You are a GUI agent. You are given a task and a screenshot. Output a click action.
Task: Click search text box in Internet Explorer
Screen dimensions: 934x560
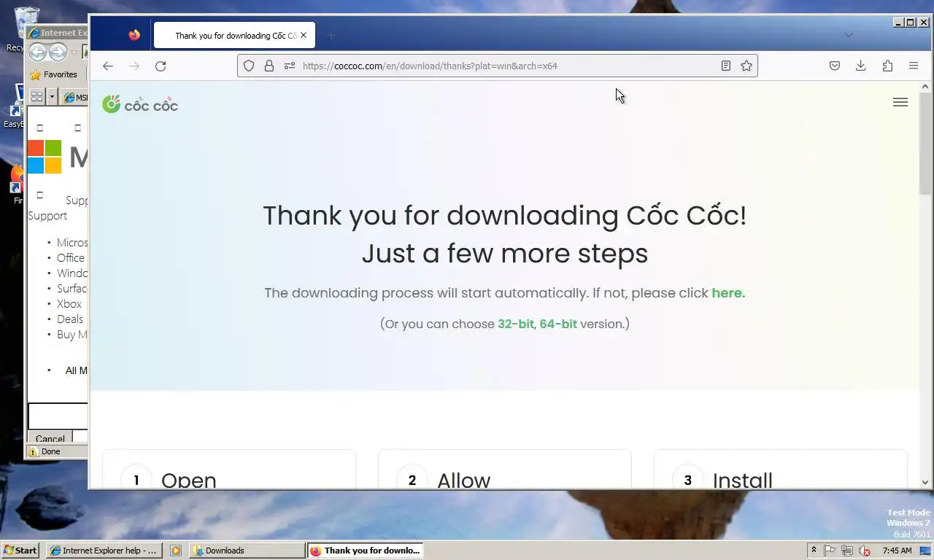[58, 416]
